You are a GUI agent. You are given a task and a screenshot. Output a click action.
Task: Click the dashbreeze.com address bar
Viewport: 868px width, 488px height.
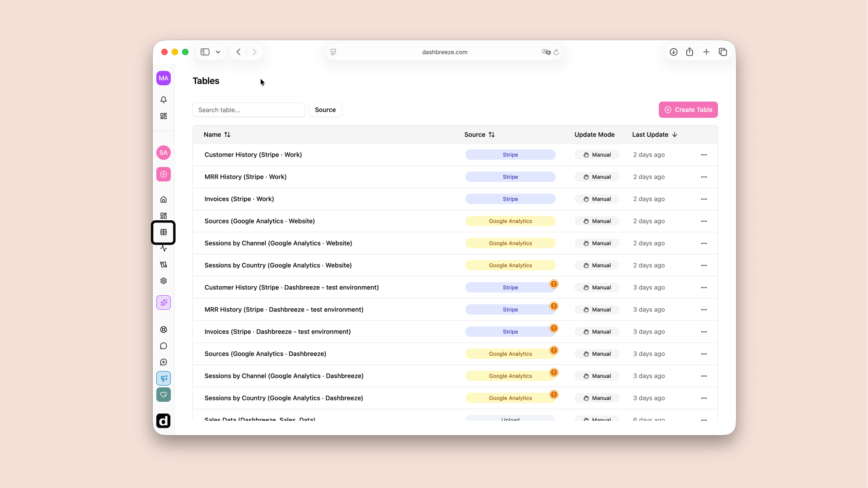[x=445, y=52]
